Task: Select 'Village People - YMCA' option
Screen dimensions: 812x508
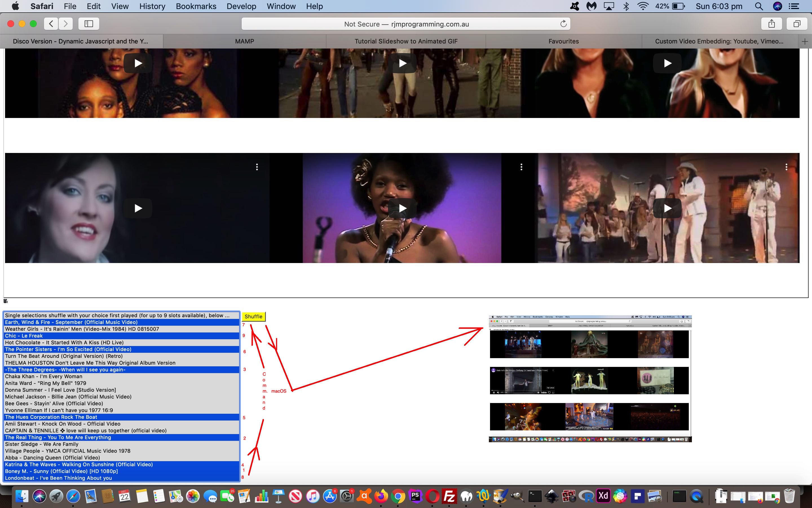Action: coord(122,451)
